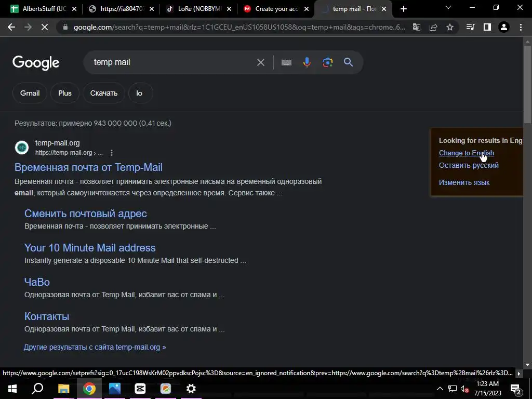Open the on-screen keyboard input tool
This screenshot has height=399, width=532.
coord(286,62)
